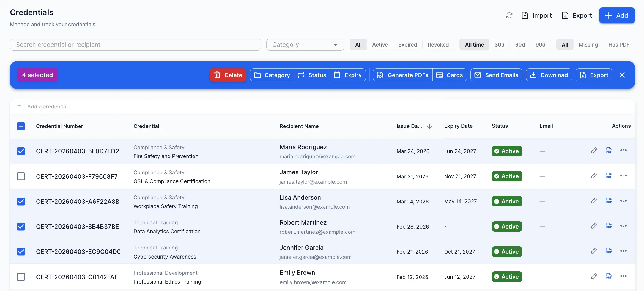
Task: Open PDF for James Taylor's certification
Action: pos(609,176)
